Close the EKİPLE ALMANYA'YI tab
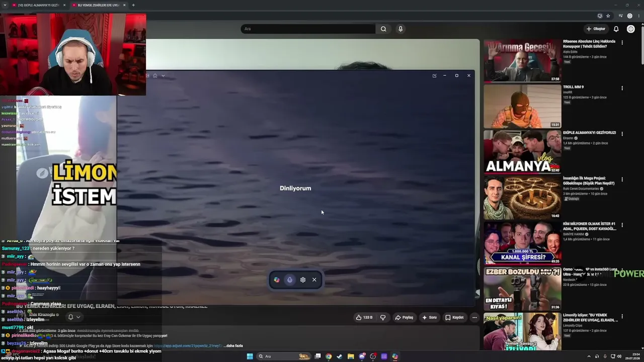Viewport: 644px width, 362px height. (64, 5)
